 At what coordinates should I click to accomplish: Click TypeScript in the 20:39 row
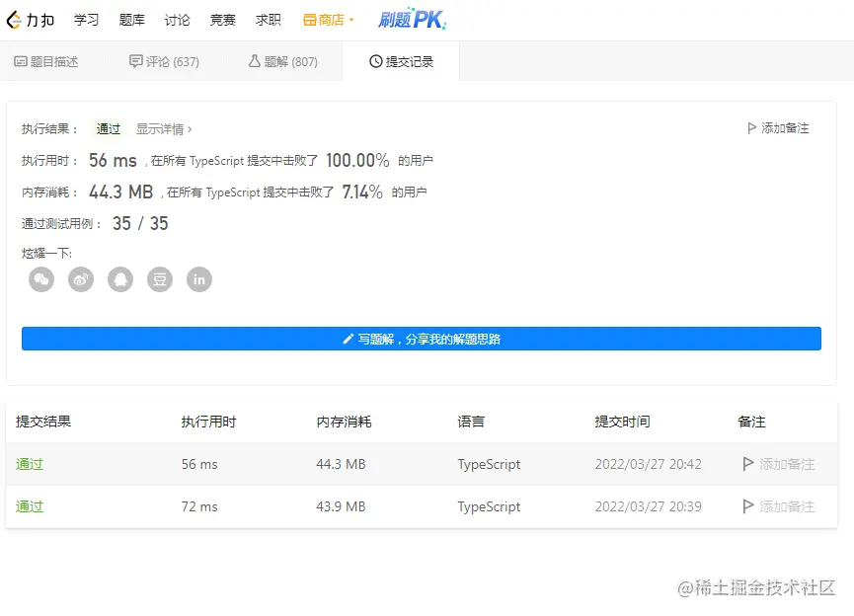[489, 507]
